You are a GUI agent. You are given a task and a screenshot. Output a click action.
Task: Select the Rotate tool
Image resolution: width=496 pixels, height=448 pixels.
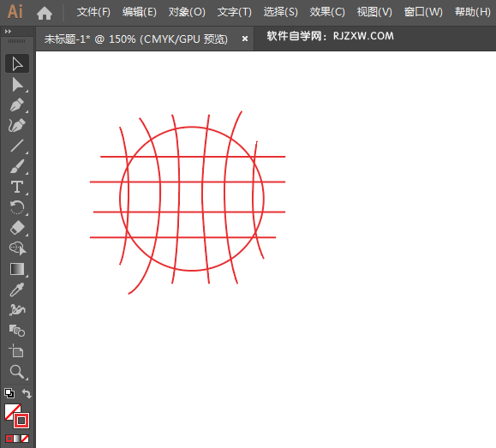17,207
